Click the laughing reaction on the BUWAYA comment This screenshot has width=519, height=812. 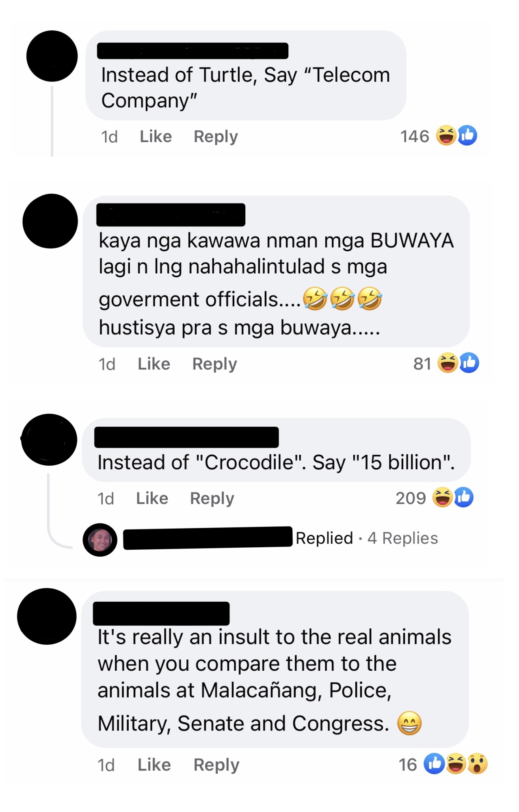click(448, 363)
